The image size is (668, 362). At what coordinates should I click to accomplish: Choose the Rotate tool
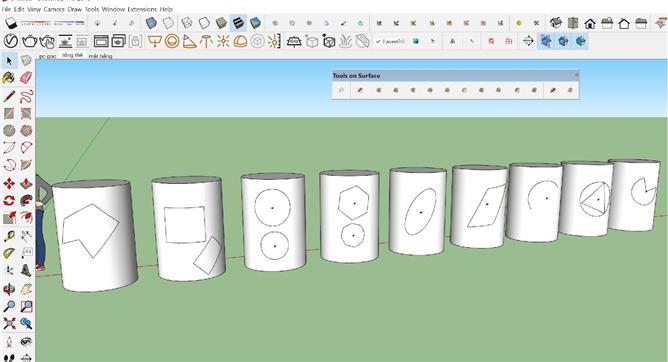pyautogui.click(x=9, y=201)
